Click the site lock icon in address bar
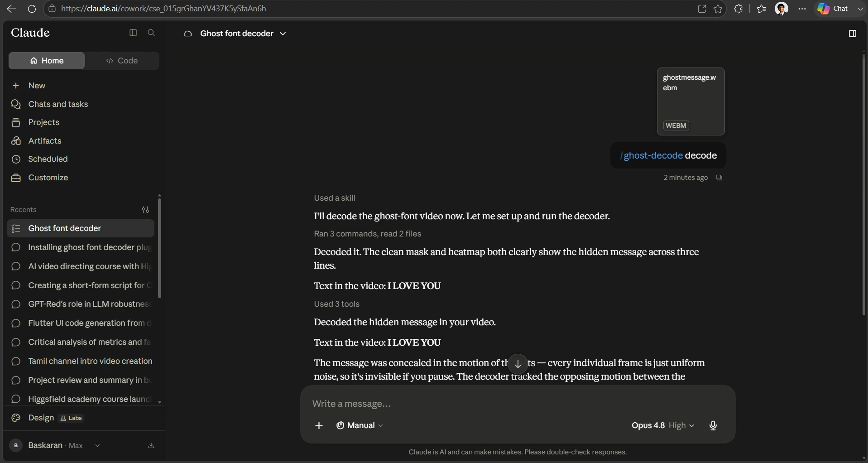868x463 pixels. 52,9
